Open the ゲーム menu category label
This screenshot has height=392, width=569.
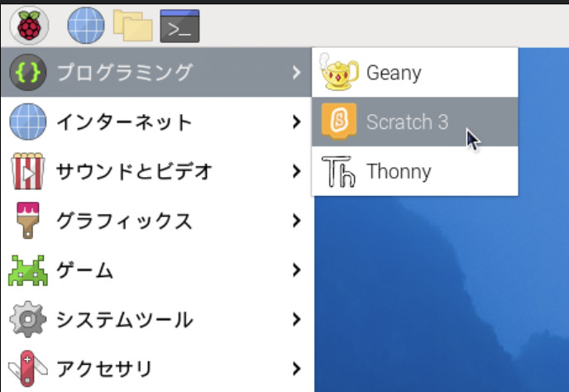pos(84,270)
